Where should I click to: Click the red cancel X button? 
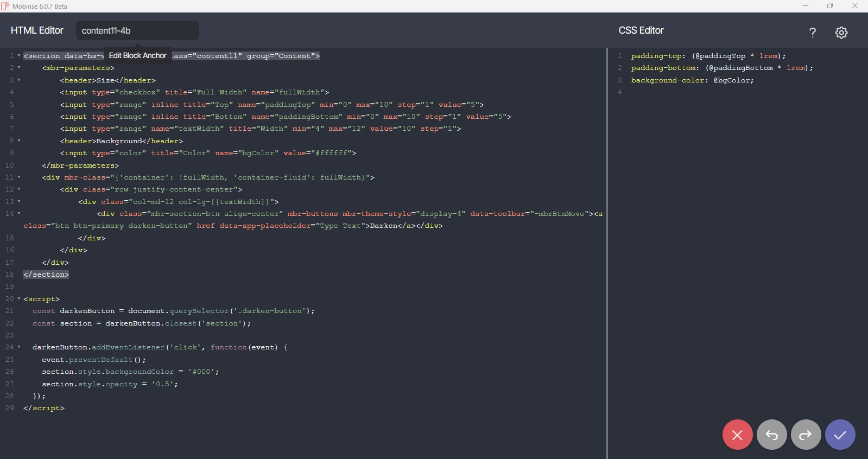pyautogui.click(x=737, y=435)
